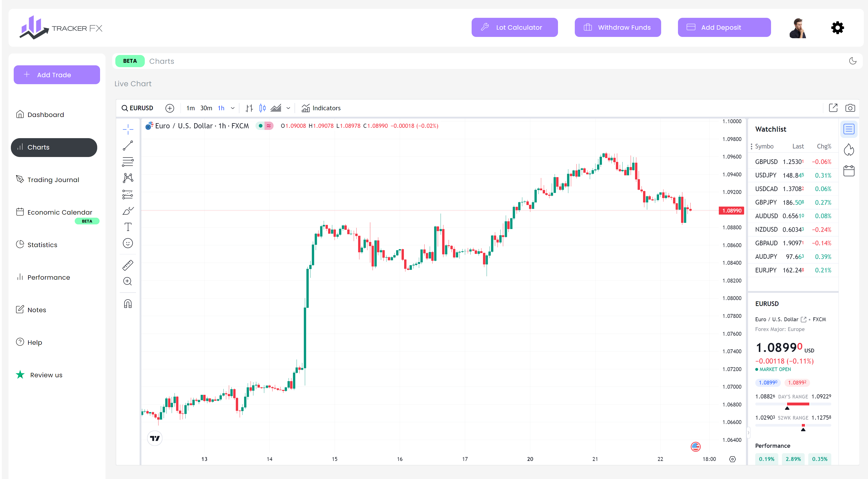Image resolution: width=868 pixels, height=479 pixels.
Task: Open the Indicators panel
Action: pos(321,108)
